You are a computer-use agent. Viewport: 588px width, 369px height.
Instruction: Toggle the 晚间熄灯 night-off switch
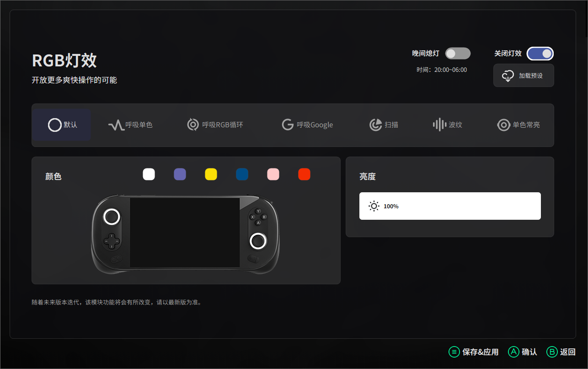458,54
